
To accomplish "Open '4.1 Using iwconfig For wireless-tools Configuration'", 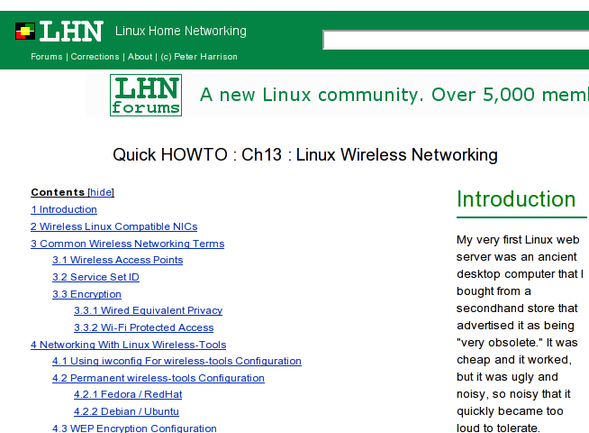I will coord(177,361).
